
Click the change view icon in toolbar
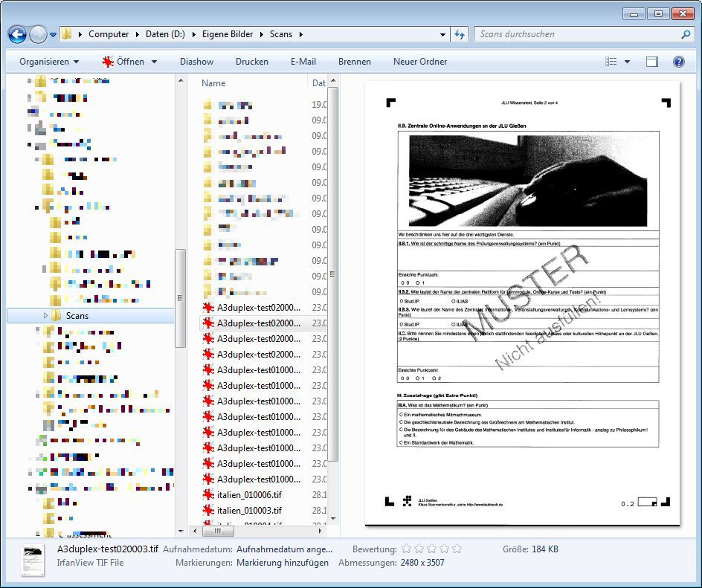(x=611, y=62)
